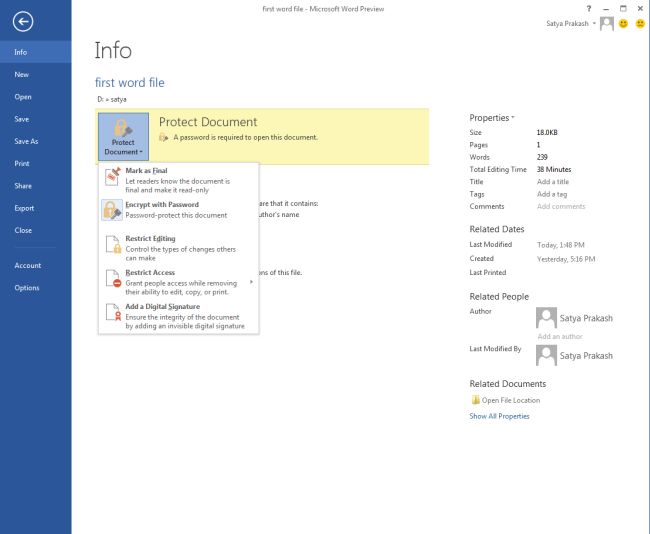Click the smiley send-feedback icon
Image resolution: width=650 pixels, height=534 pixels.
(x=623, y=24)
